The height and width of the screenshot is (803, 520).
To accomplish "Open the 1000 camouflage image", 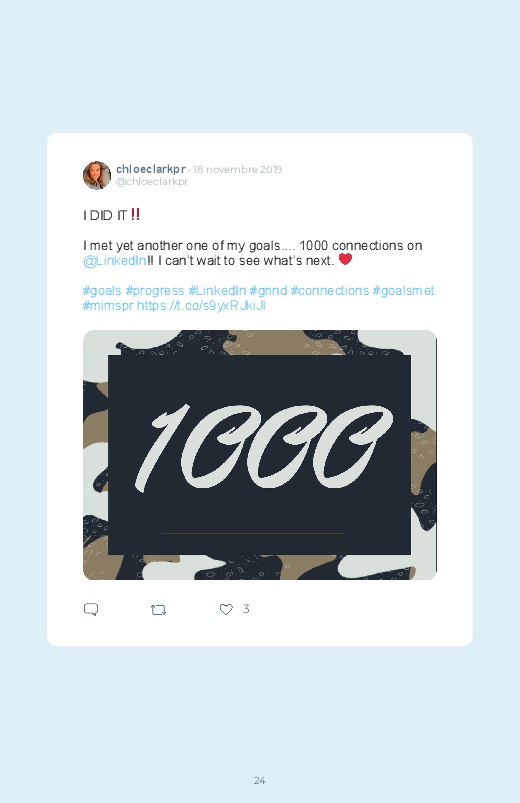I will (x=260, y=455).
